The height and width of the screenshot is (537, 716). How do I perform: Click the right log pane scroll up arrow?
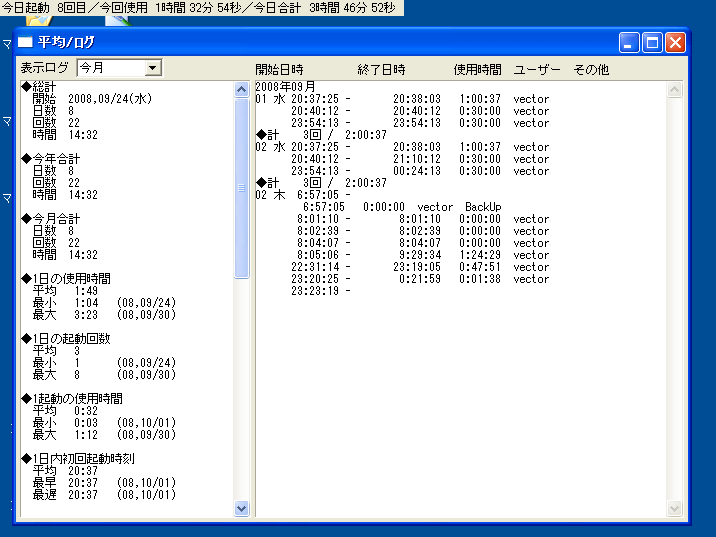click(x=674, y=89)
